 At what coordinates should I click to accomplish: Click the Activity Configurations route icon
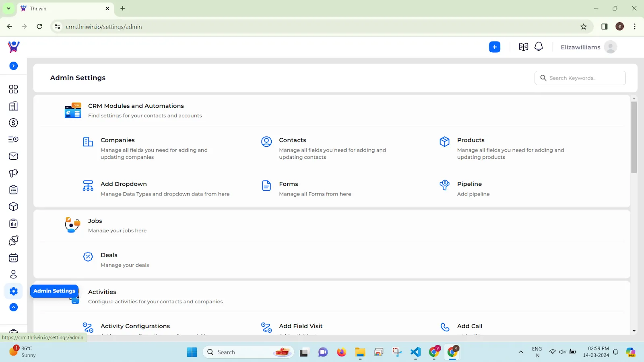[x=88, y=327]
